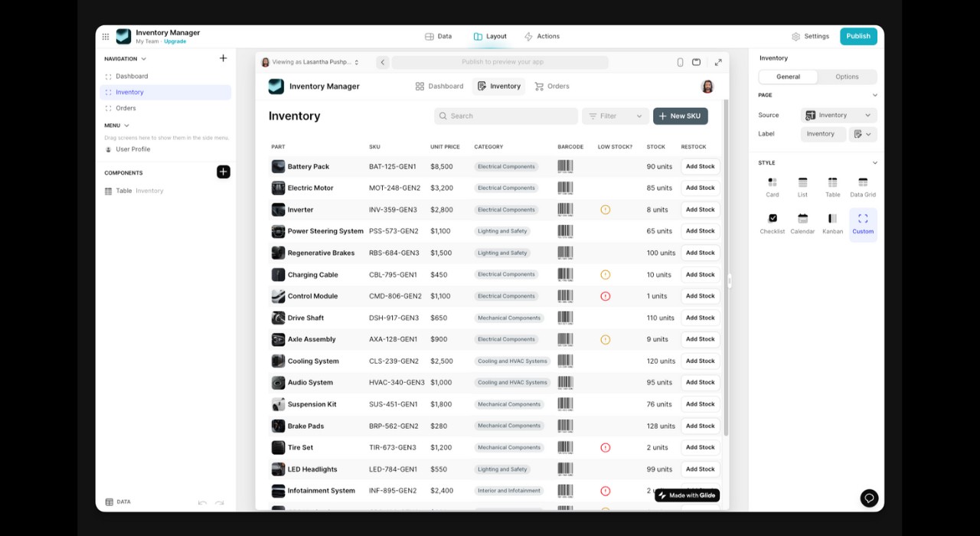
Task: Click the red low stock alert for Control Module
Action: 605,296
